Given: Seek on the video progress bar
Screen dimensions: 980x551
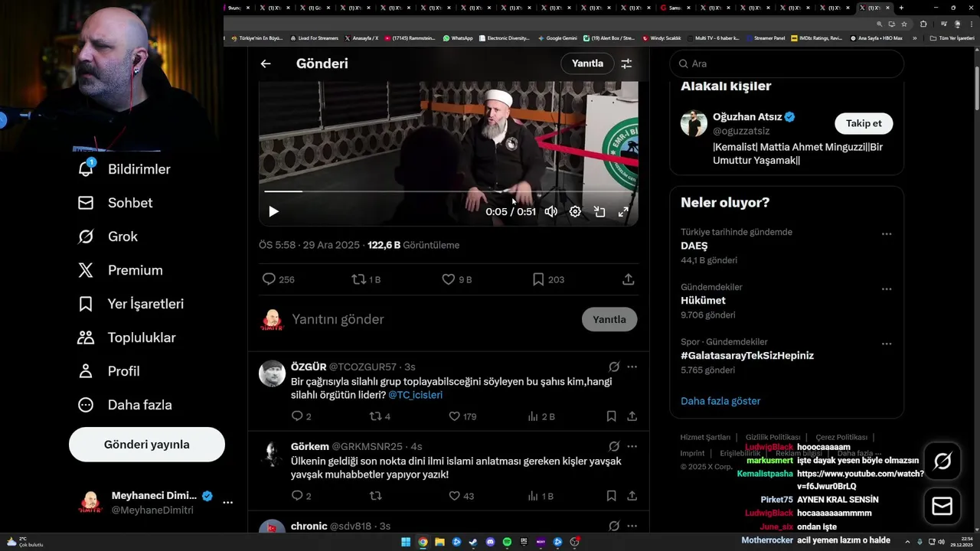Looking at the screenshot, I should tap(448, 191).
